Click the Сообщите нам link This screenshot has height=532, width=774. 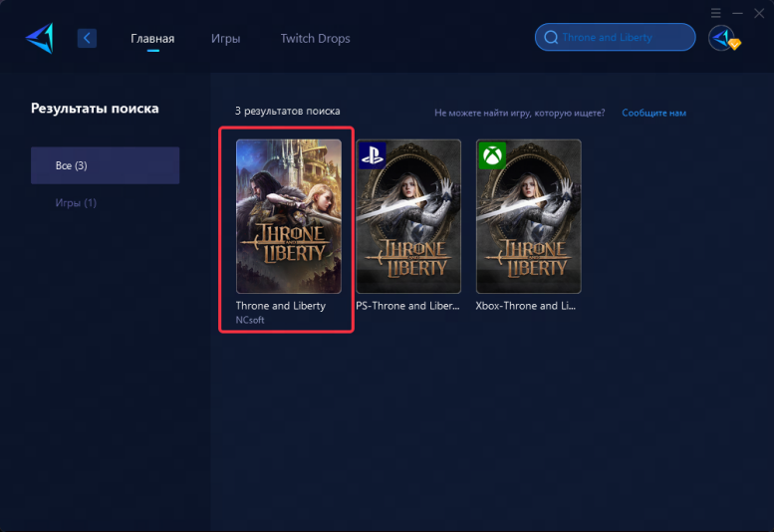click(653, 113)
